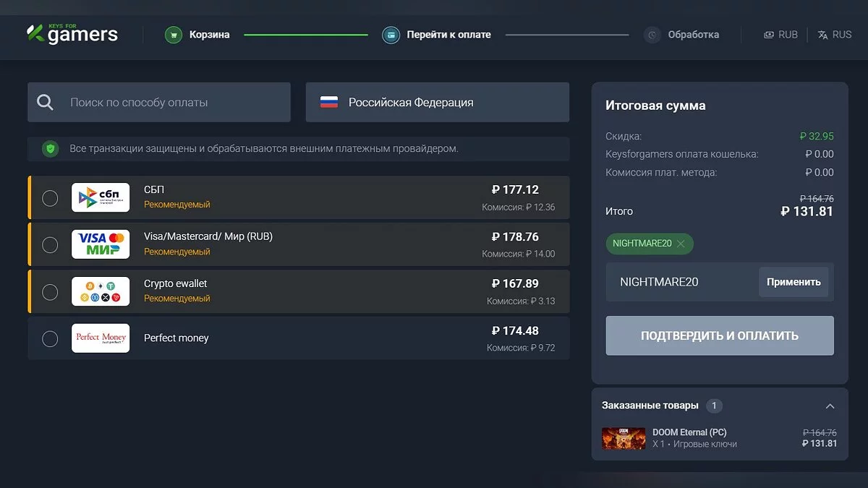This screenshot has height=488, width=868.
Task: Select the СБП payment radio button
Action: (50, 198)
